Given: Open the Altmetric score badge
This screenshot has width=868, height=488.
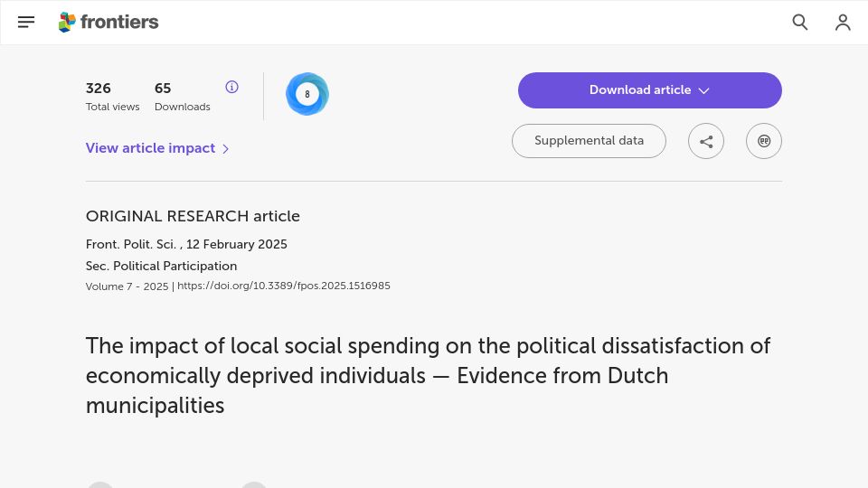Looking at the screenshot, I should pyautogui.click(x=307, y=94).
